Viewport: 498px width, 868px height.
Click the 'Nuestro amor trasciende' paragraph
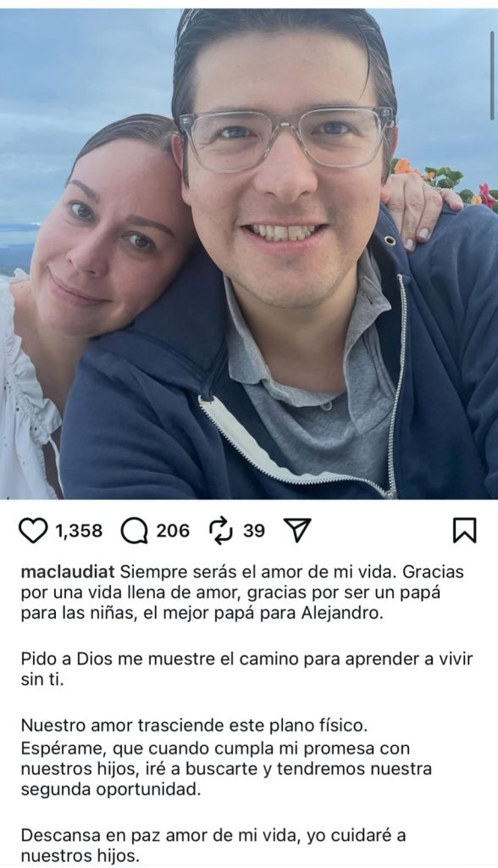point(226,757)
